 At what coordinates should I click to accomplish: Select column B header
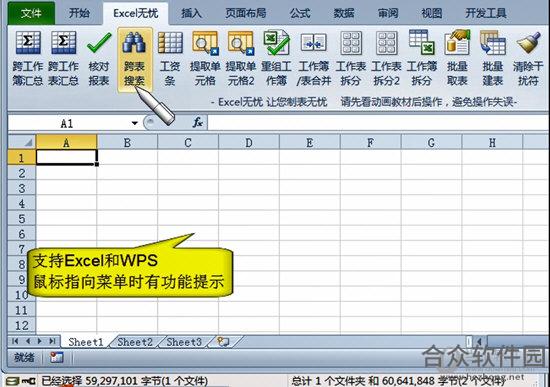[x=127, y=142]
